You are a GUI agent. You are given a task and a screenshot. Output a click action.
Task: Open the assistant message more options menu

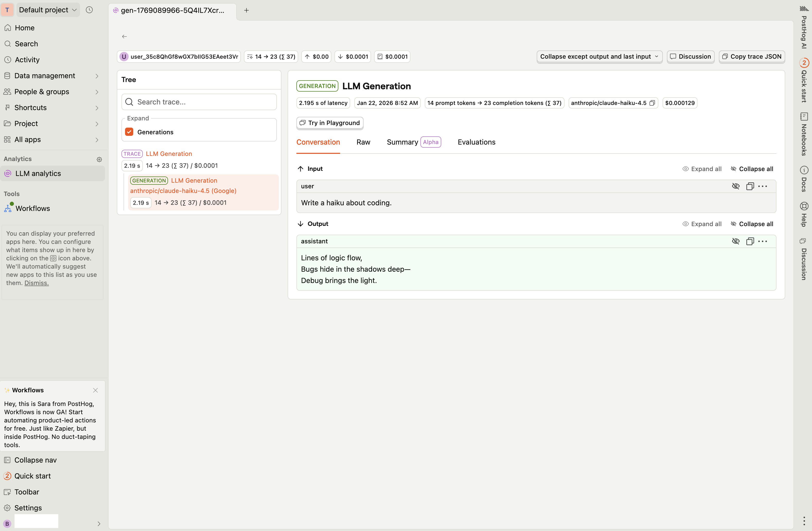[763, 241]
